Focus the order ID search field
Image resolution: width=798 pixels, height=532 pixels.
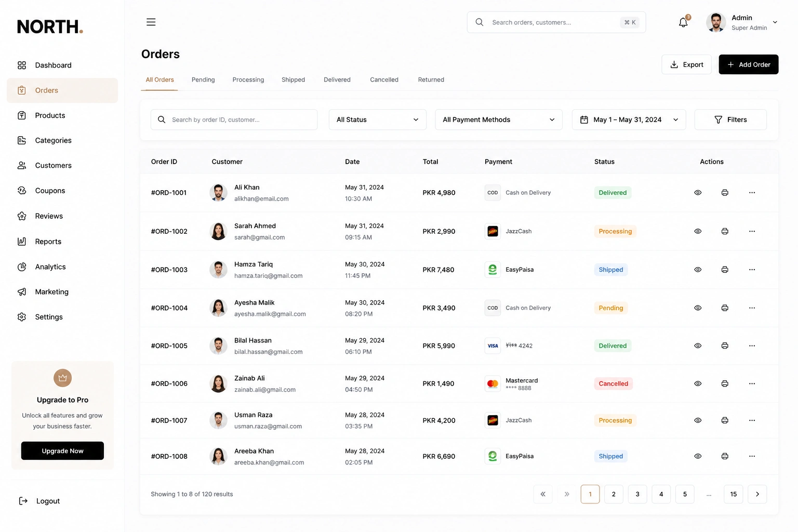[x=234, y=119]
